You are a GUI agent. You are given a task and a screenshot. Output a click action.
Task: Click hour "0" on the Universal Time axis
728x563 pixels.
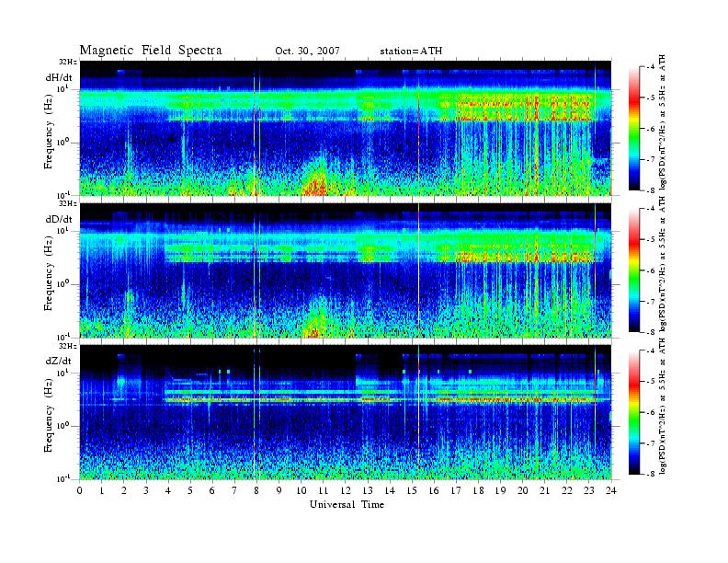(x=80, y=491)
